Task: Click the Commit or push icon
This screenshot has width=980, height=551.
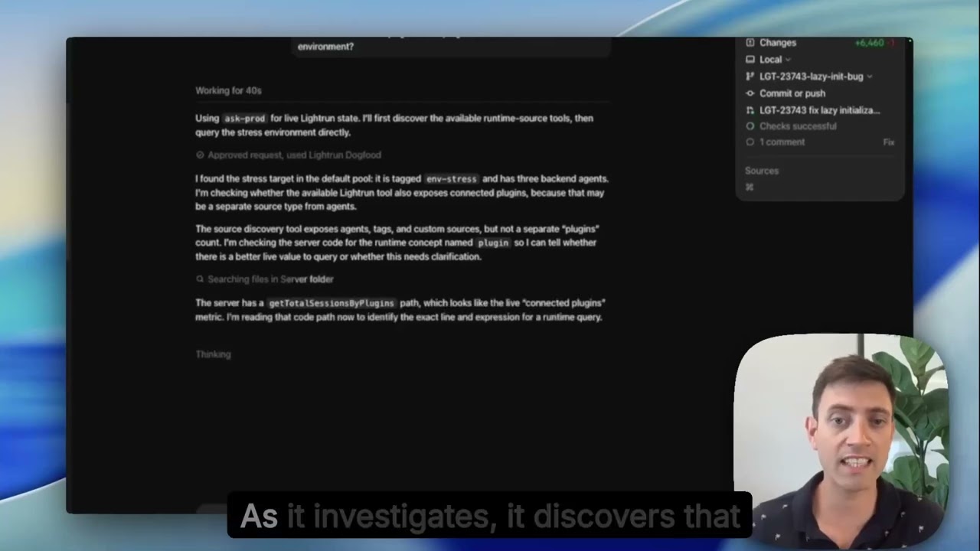Action: click(x=750, y=93)
